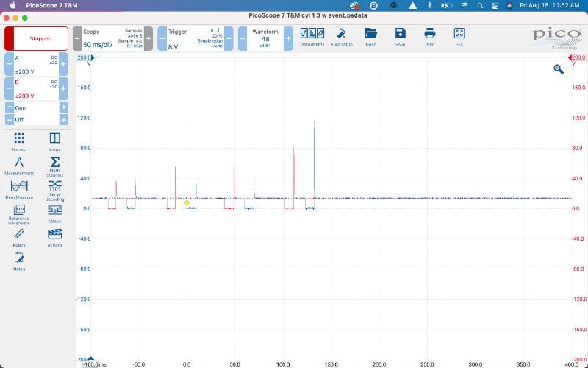Viewport: 588px width, 368px height.
Task: Open the Instruments selector
Action: 312,35
